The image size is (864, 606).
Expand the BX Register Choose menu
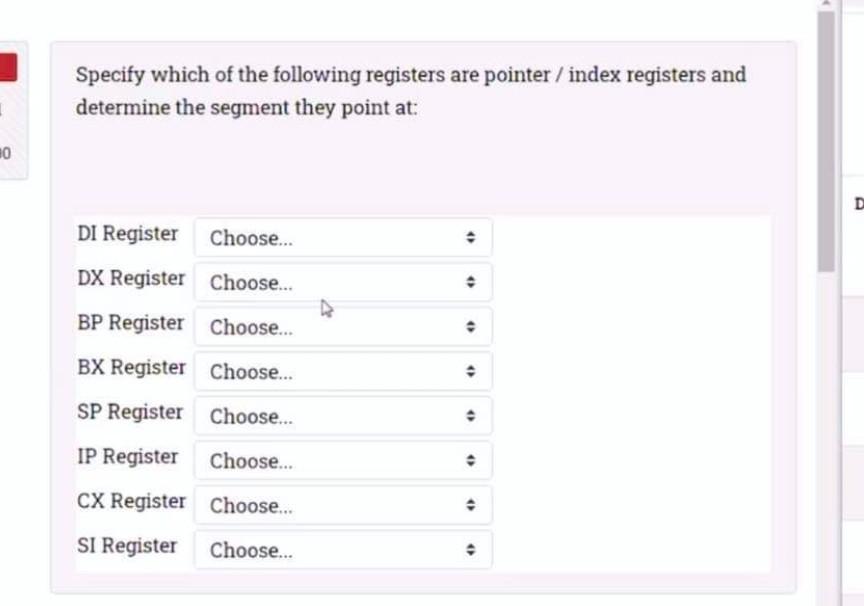point(343,371)
